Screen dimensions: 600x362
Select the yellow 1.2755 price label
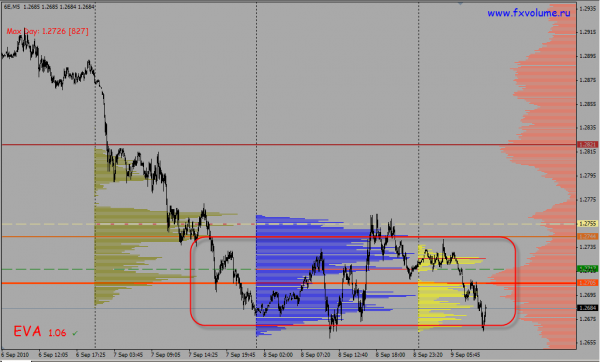pyautogui.click(x=588, y=223)
